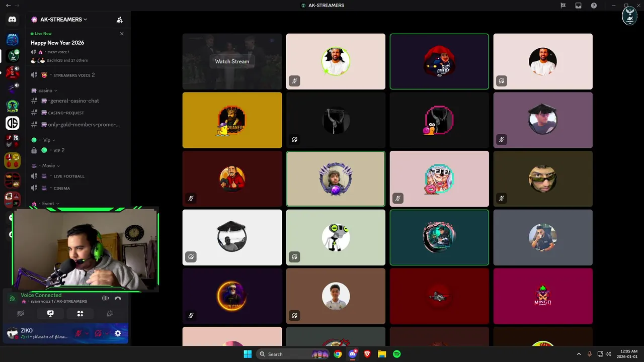Screen dimensions: 644x362
Task: Select the Alien server icon in sidebar
Action: point(13,106)
